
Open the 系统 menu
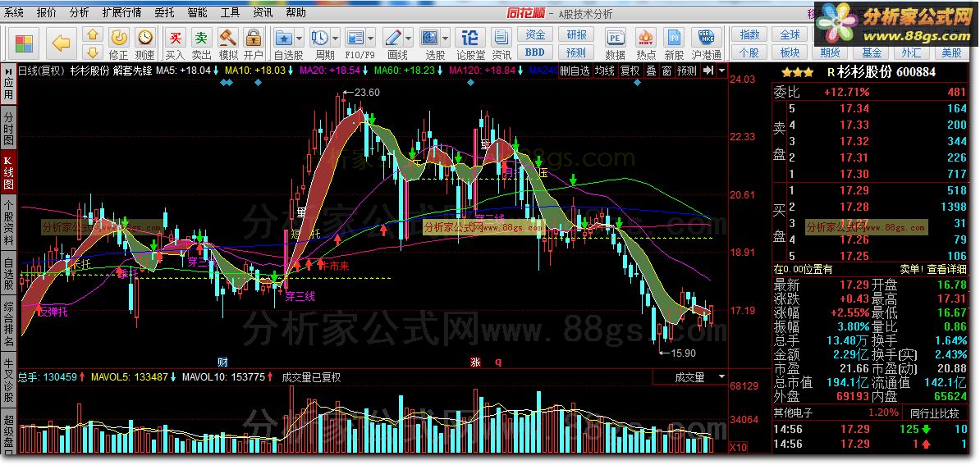(15, 12)
